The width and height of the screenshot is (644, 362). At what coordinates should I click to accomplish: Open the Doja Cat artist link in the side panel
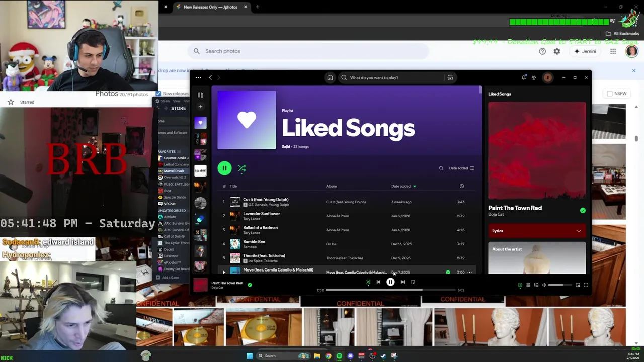coord(496,214)
